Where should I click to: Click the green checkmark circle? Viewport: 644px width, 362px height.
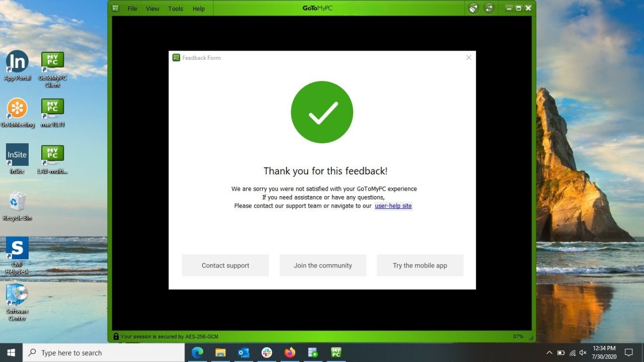pyautogui.click(x=322, y=112)
